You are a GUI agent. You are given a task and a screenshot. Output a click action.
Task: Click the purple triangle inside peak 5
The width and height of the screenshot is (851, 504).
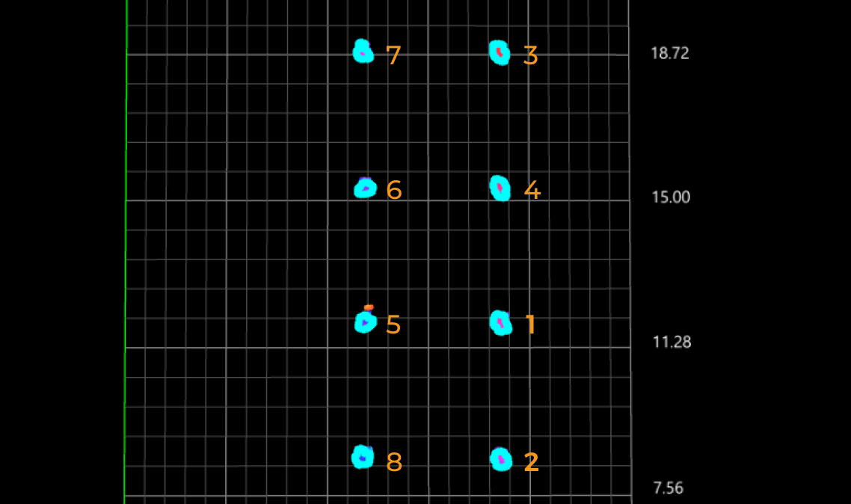click(364, 323)
